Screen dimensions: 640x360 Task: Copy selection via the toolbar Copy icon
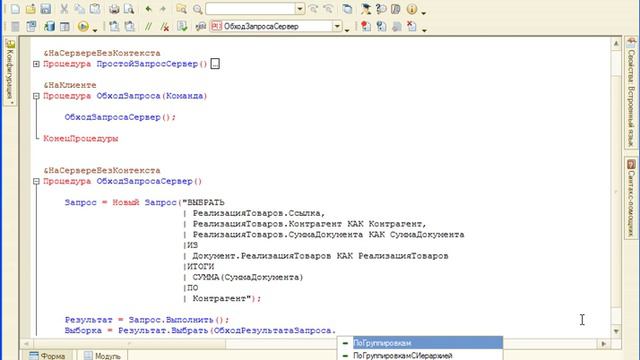click(x=80, y=9)
